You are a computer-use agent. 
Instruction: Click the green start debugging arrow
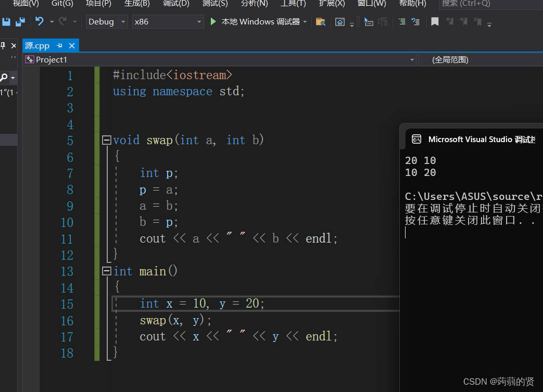[213, 22]
